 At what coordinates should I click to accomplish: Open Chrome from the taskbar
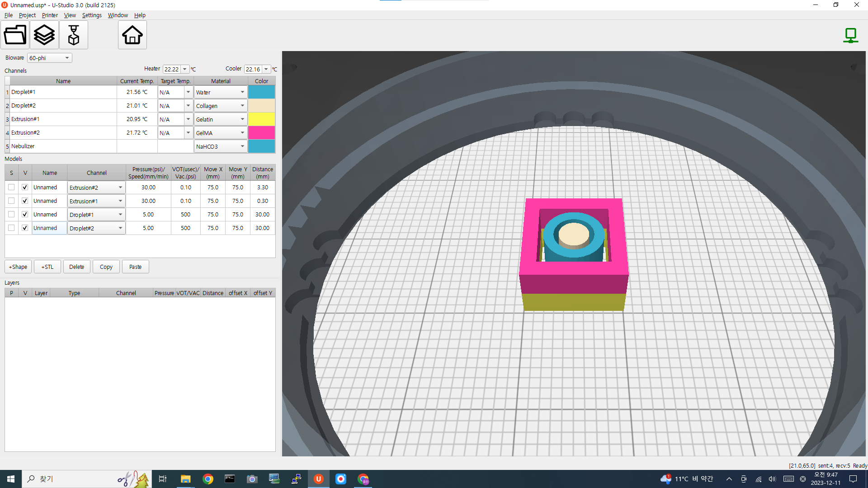pyautogui.click(x=208, y=479)
